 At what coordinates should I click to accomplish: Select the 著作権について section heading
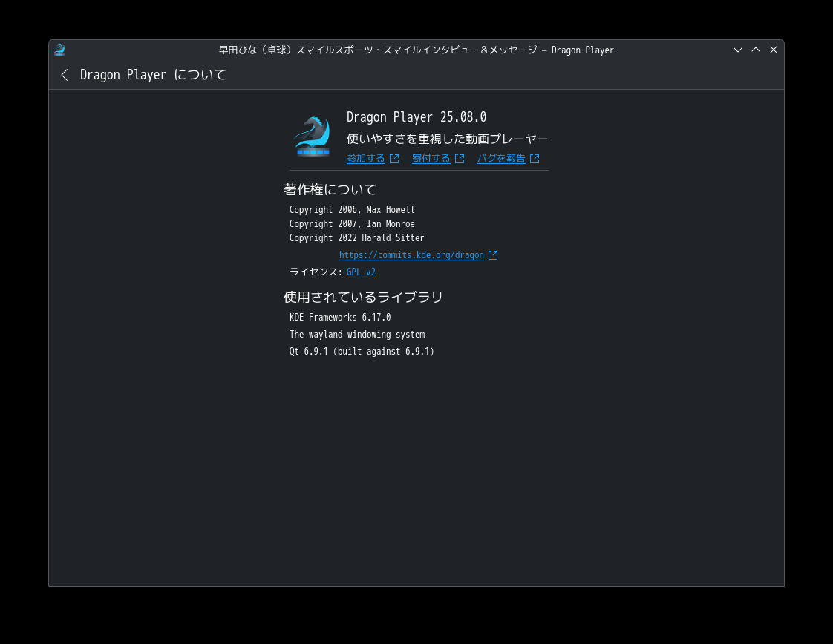pyautogui.click(x=330, y=190)
